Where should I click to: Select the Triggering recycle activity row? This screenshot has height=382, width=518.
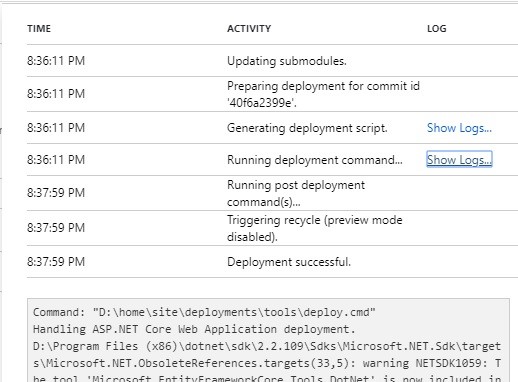(272, 228)
